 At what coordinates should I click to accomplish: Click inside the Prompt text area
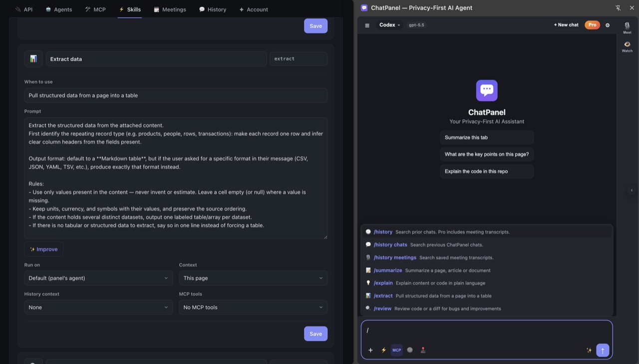coord(176,178)
